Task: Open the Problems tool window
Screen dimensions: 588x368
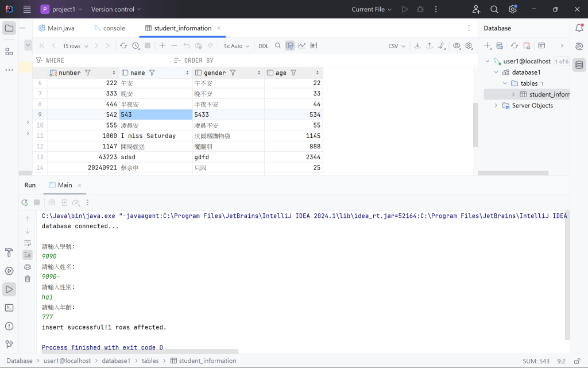Action: 9,327
